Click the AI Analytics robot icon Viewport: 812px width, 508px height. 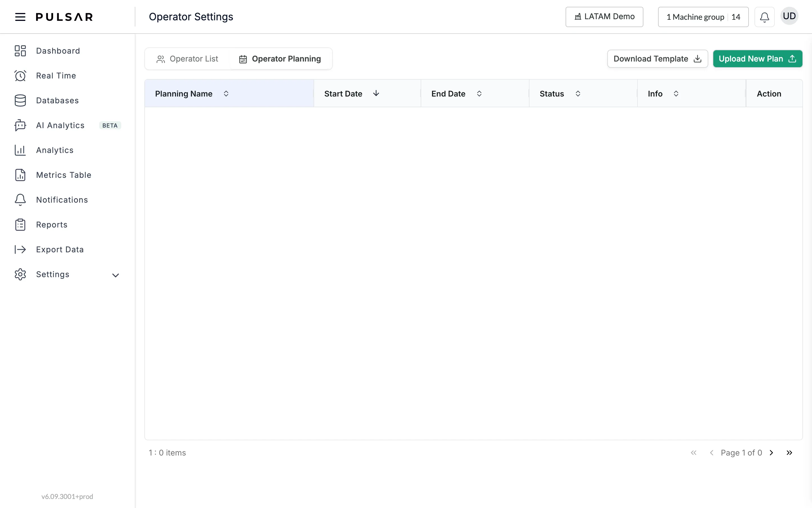tap(20, 125)
